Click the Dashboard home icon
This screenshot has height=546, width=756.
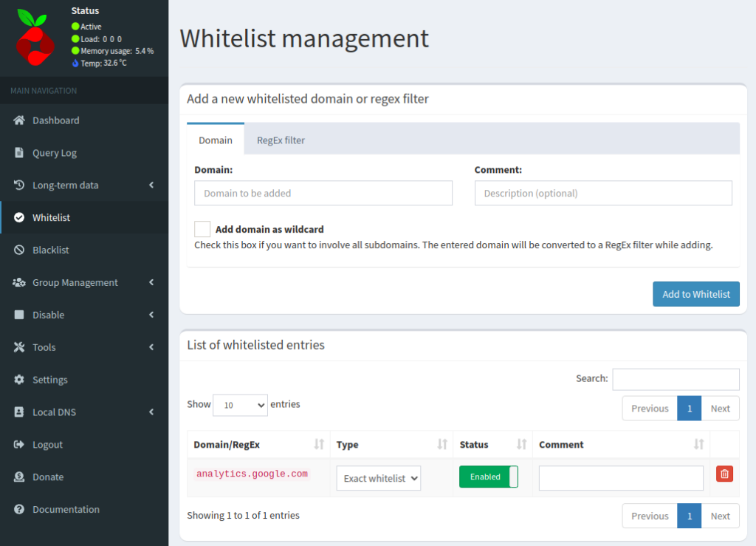click(x=19, y=120)
